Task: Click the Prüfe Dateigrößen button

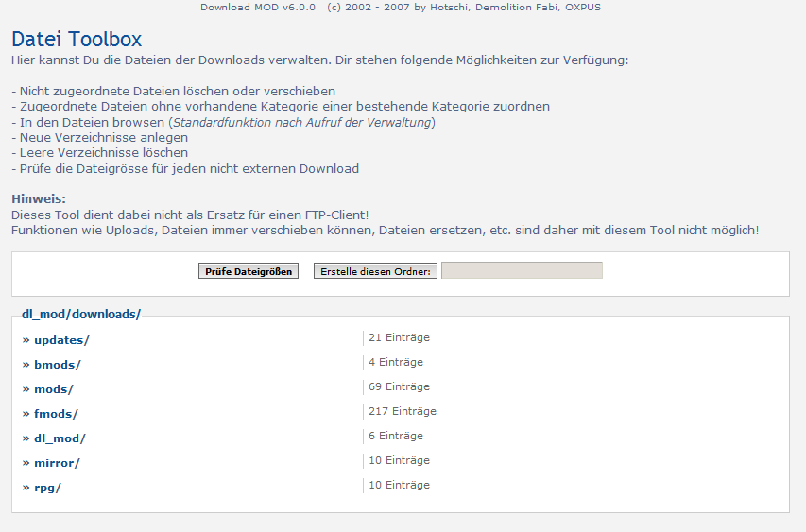Action: point(249,271)
